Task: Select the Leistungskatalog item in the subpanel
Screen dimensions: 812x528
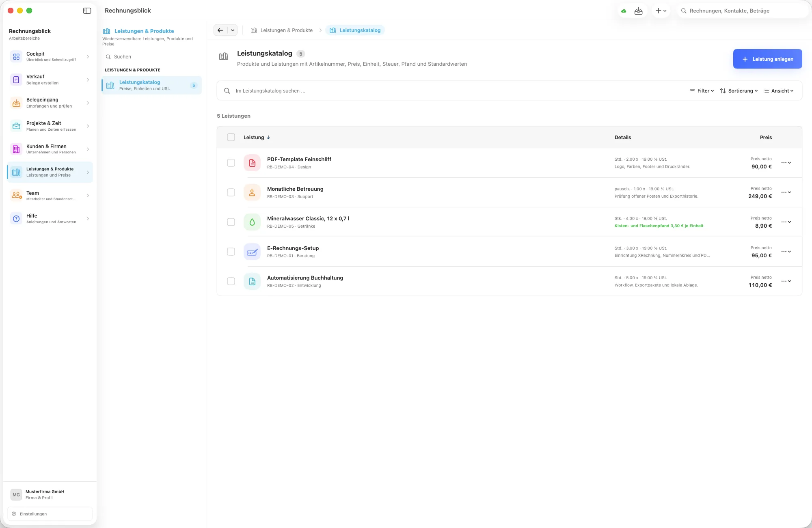Action: [x=151, y=86]
